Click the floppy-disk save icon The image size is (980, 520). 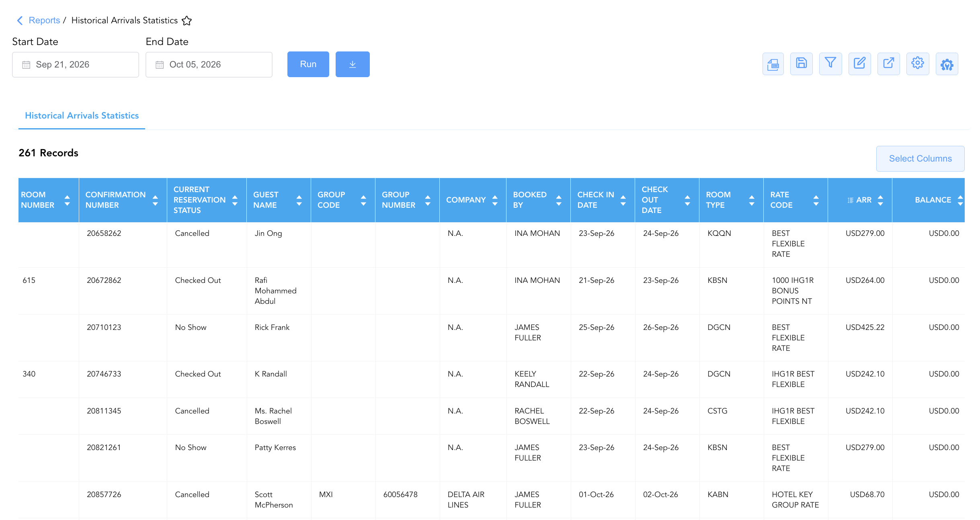coord(802,64)
